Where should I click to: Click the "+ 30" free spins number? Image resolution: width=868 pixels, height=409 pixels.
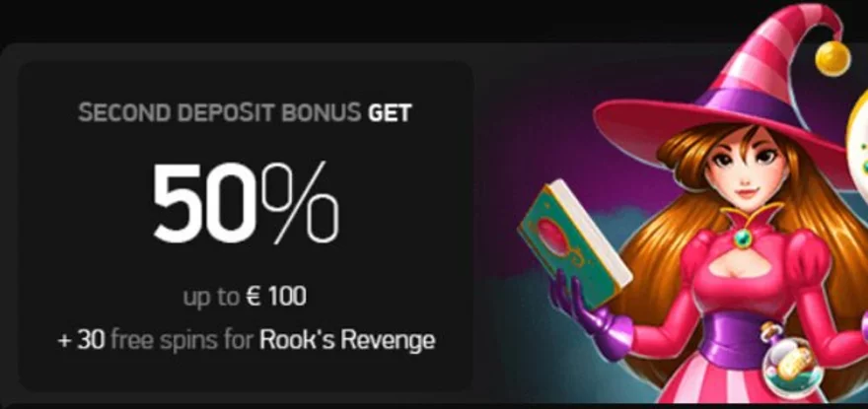click(x=82, y=340)
